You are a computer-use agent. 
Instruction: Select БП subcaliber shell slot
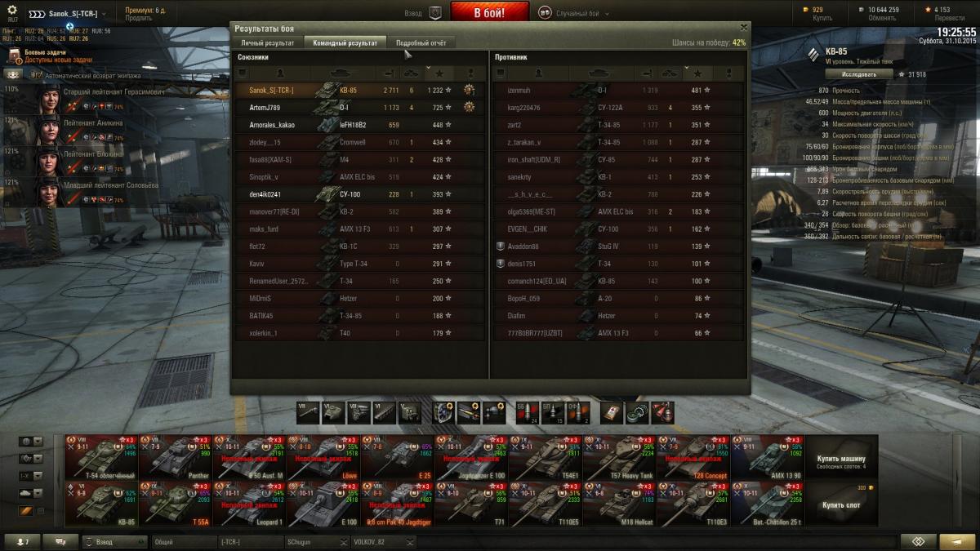click(551, 412)
